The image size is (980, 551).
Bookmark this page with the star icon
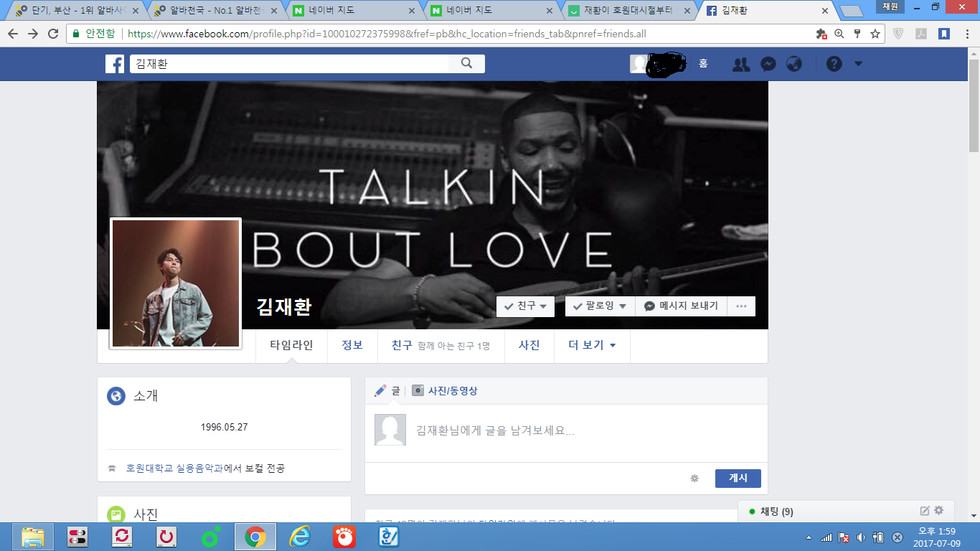click(x=875, y=34)
